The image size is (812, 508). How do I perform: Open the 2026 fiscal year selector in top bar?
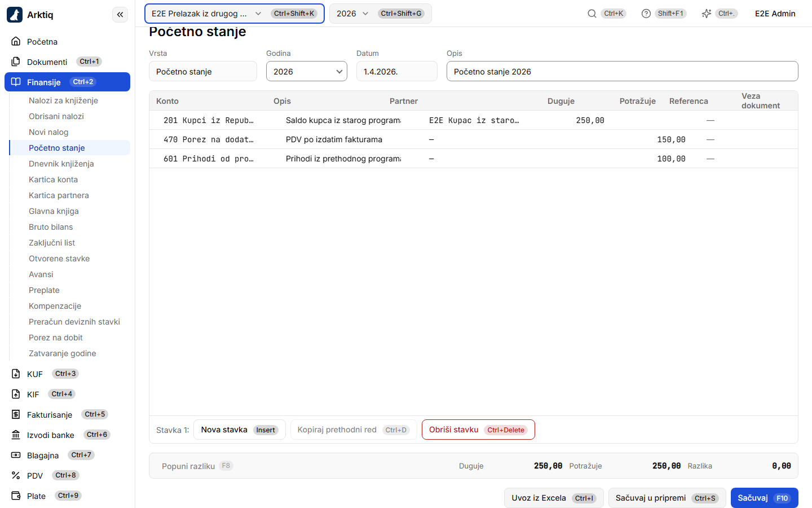[381, 14]
